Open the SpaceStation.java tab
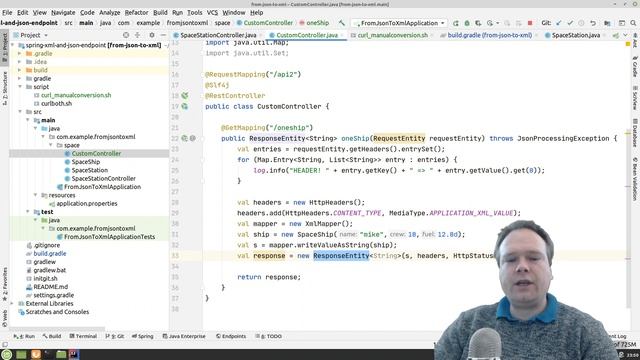The image size is (640, 360). [x=576, y=36]
